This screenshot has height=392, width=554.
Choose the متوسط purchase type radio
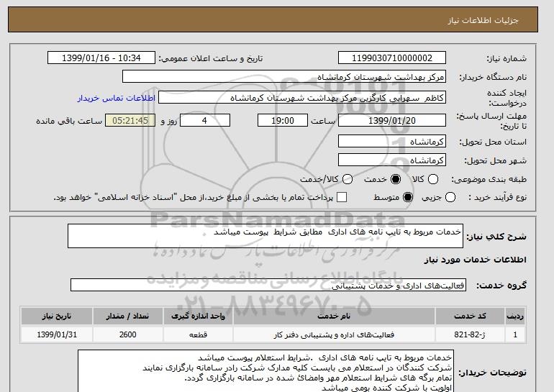click(408, 197)
